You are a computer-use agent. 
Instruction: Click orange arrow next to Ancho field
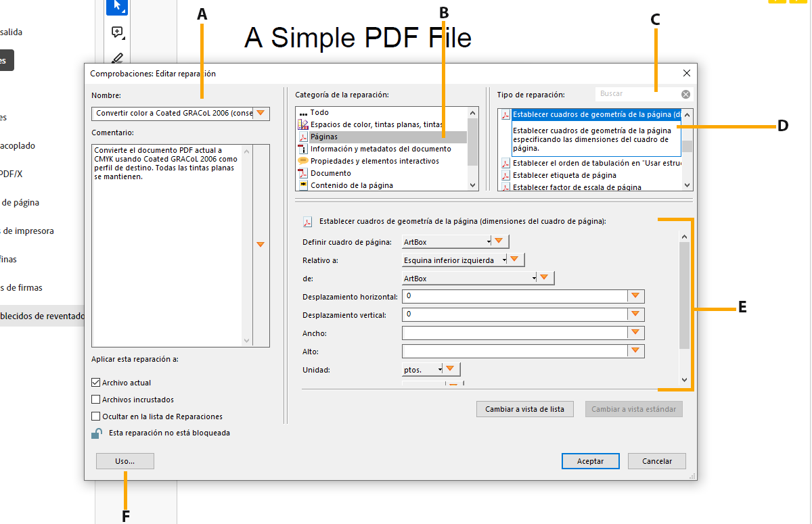[x=635, y=333]
